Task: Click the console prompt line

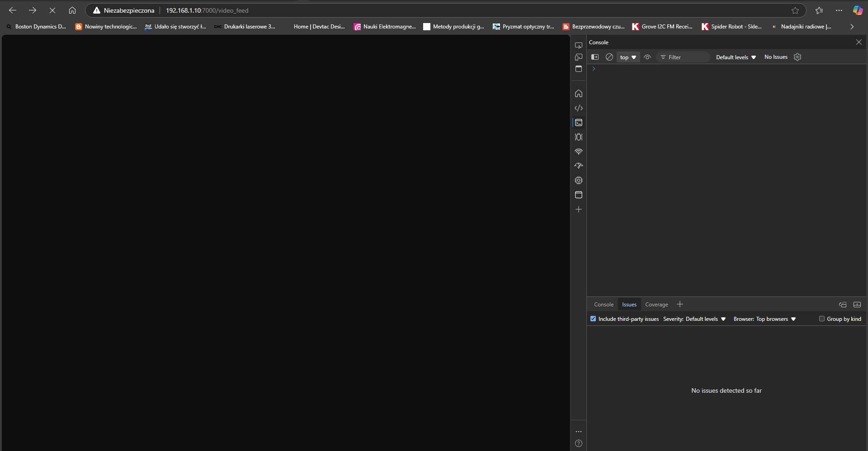Action: point(726,69)
